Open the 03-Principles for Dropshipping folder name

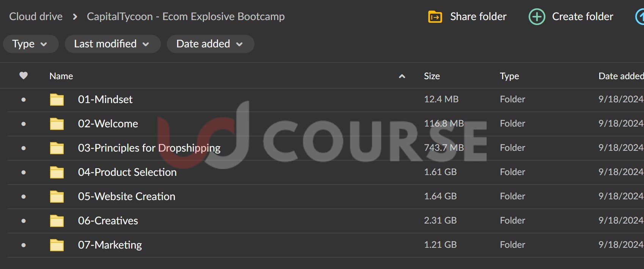[149, 148]
